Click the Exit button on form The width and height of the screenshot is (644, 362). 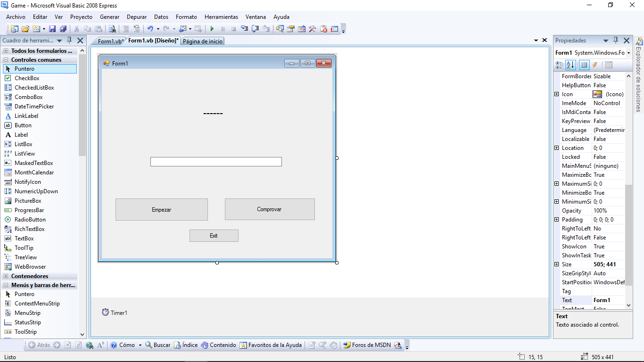pyautogui.click(x=214, y=236)
